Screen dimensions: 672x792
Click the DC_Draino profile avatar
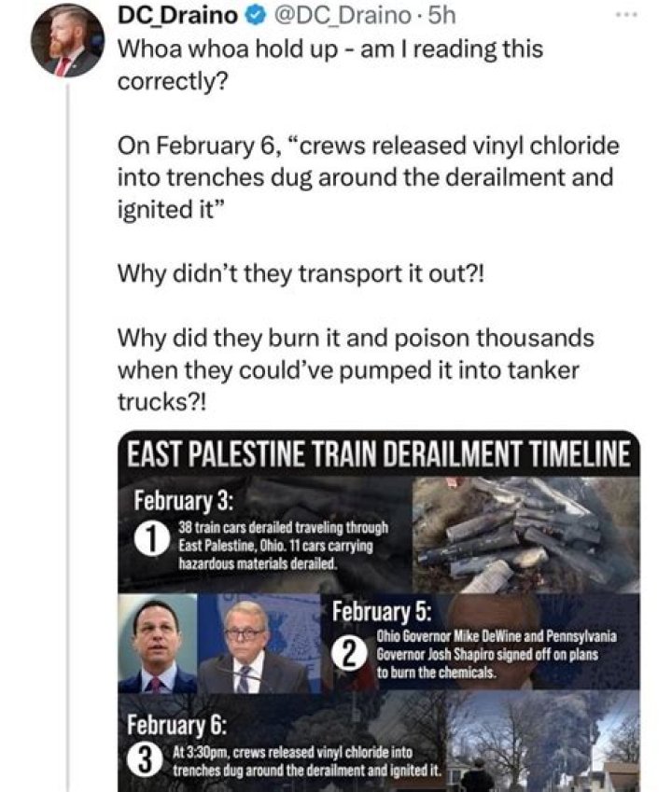66,41
